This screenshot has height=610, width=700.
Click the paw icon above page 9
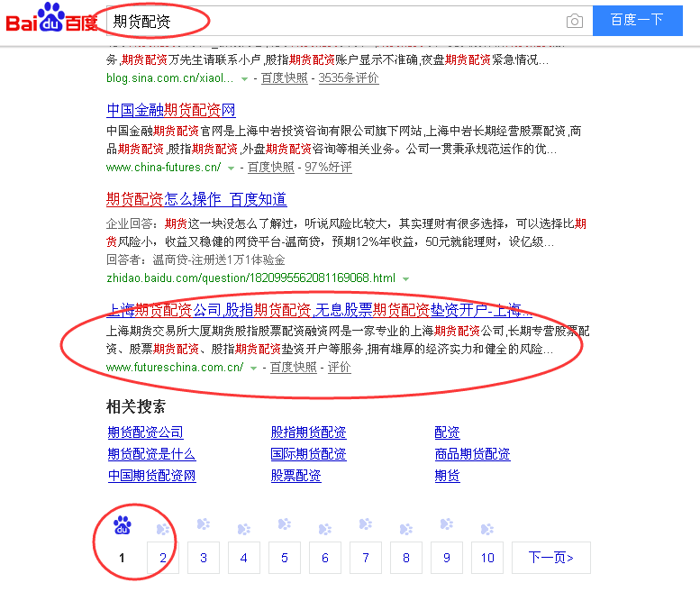click(447, 524)
